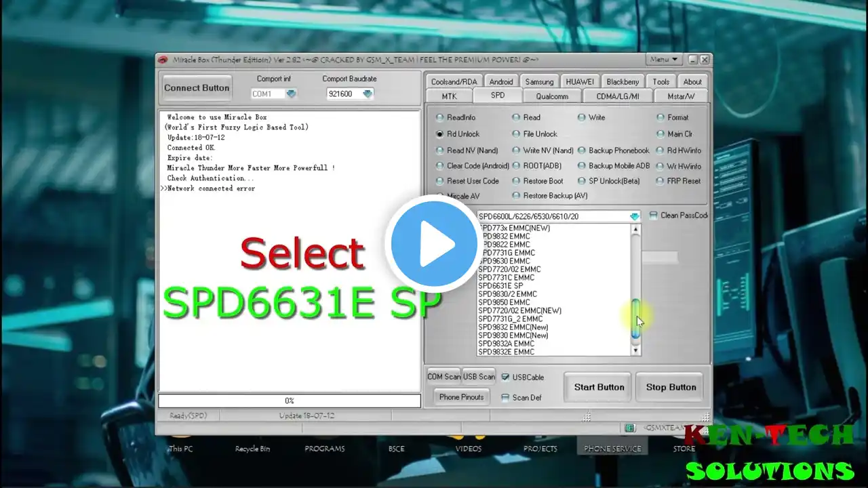
Task: Click the Start Button
Action: coord(599,387)
